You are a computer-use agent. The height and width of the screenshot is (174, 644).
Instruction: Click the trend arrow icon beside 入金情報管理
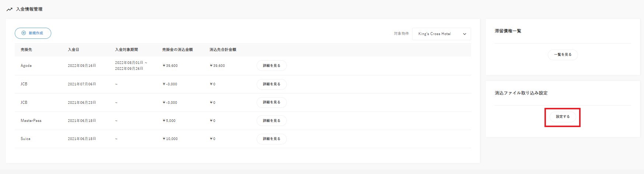click(x=10, y=9)
